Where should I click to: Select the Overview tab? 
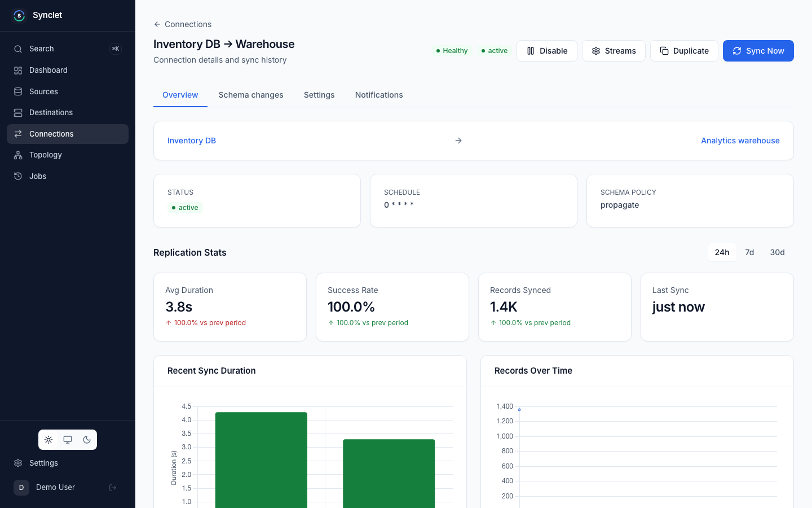[180, 95]
